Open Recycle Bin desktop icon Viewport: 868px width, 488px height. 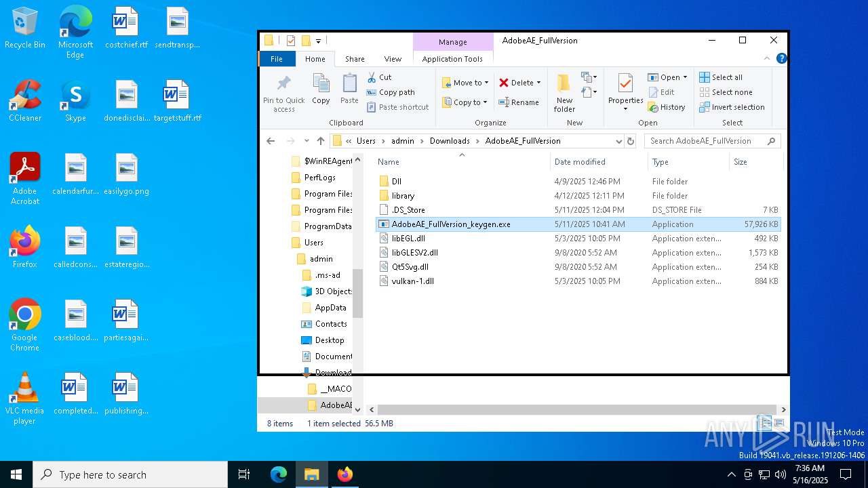[x=25, y=28]
